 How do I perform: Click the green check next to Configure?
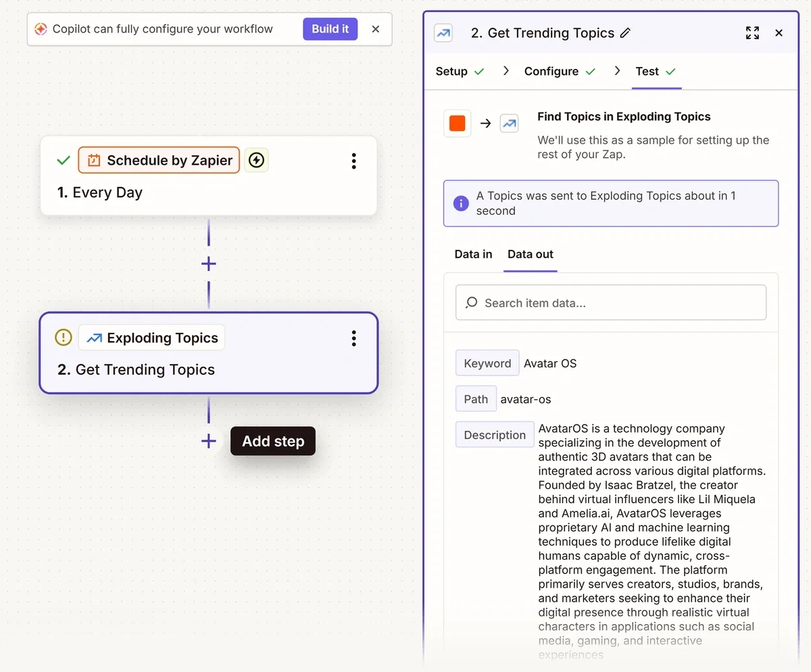(x=591, y=72)
